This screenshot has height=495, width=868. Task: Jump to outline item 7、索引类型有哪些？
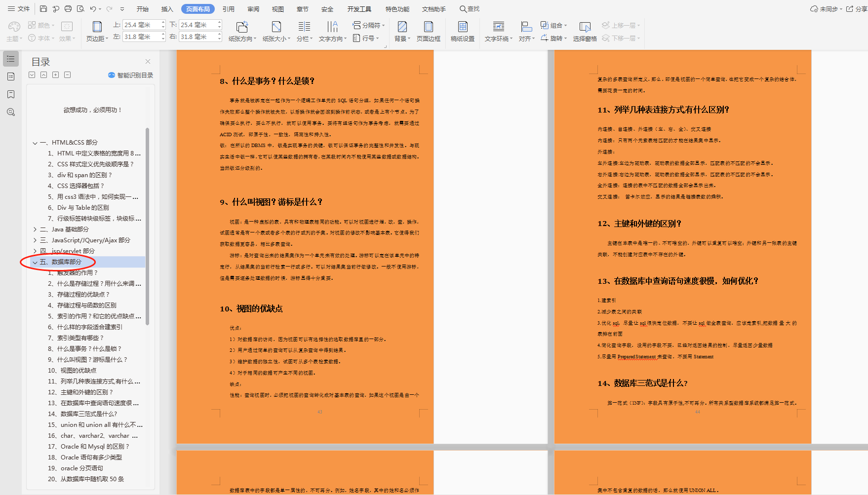(76, 338)
